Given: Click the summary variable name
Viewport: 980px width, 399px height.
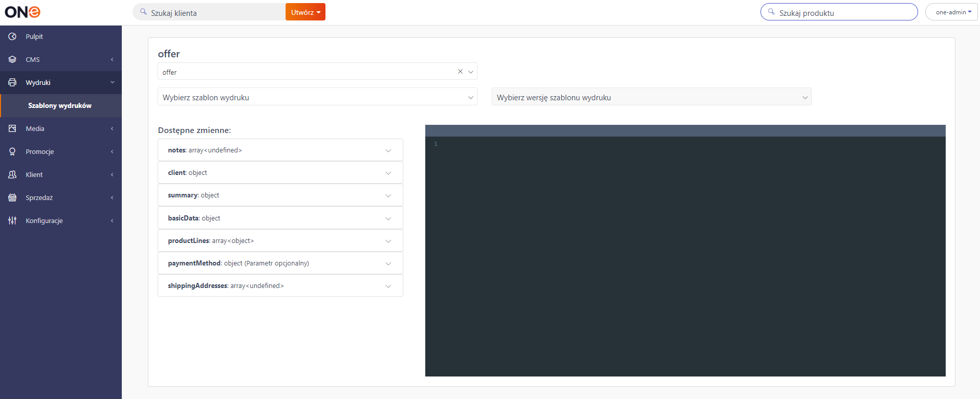Looking at the screenshot, I should point(183,195).
